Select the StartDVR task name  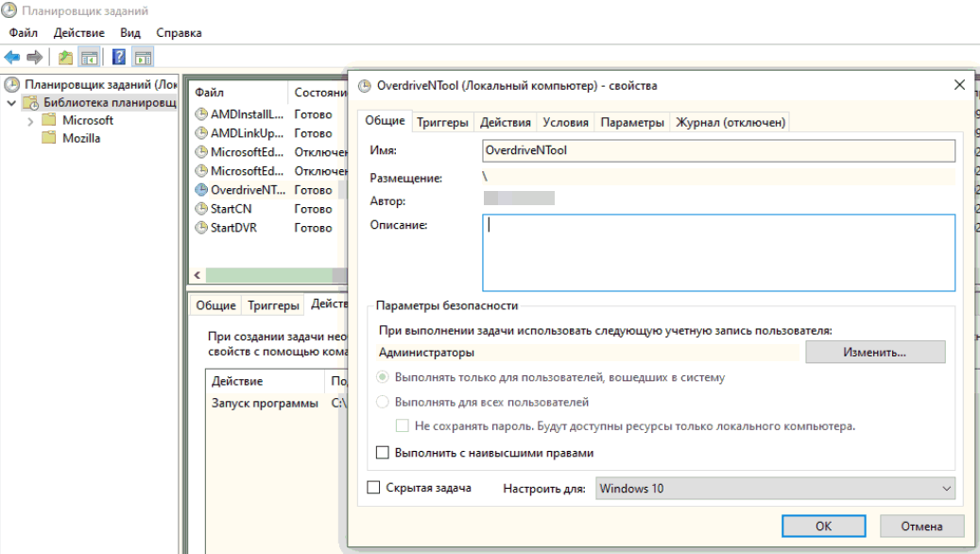[x=233, y=228]
